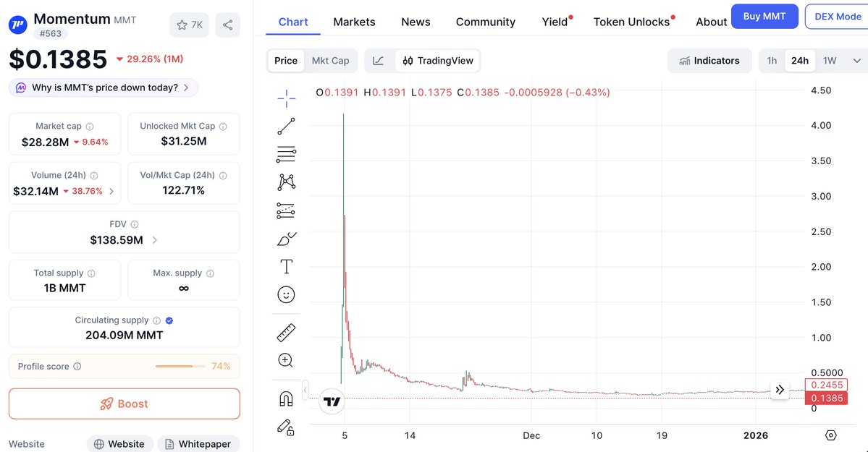This screenshot has width=868, height=452.
Task: Expand more timeframe options chevron
Action: (857, 61)
